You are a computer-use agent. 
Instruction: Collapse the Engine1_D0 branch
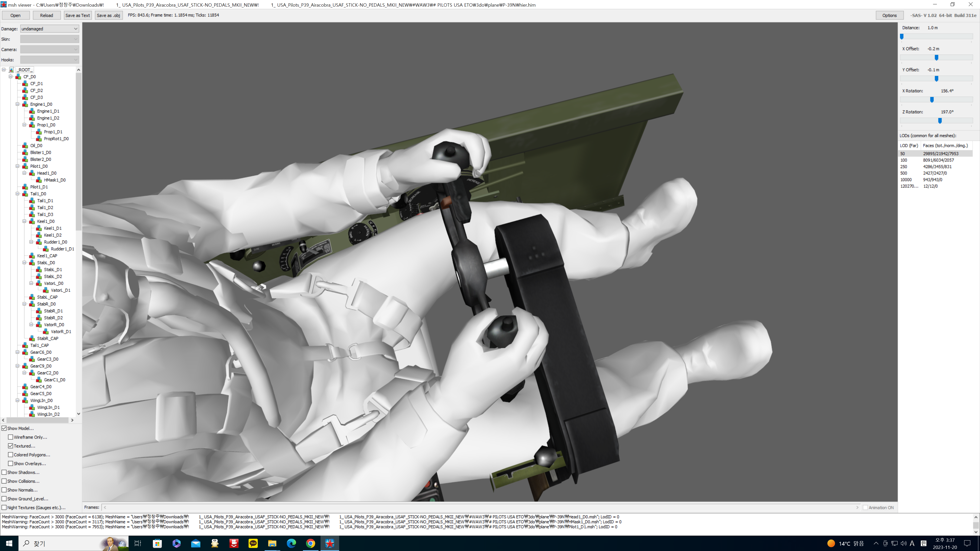pyautogui.click(x=18, y=104)
